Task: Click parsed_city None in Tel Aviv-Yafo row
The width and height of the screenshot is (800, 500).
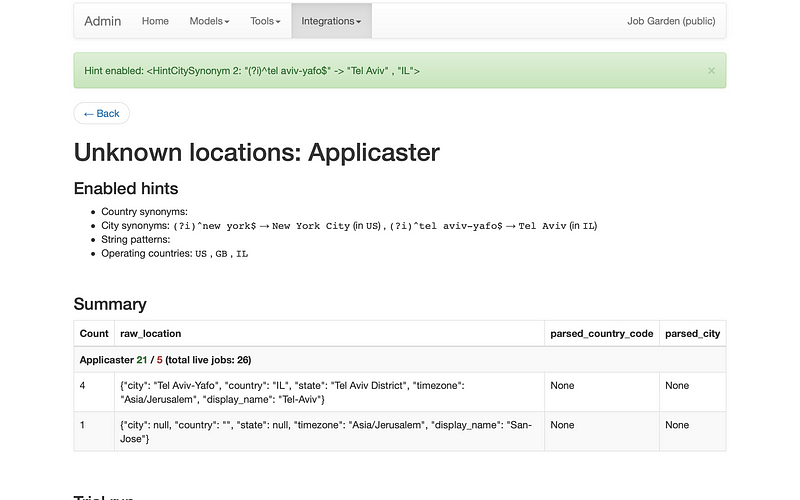Action: 692,392
